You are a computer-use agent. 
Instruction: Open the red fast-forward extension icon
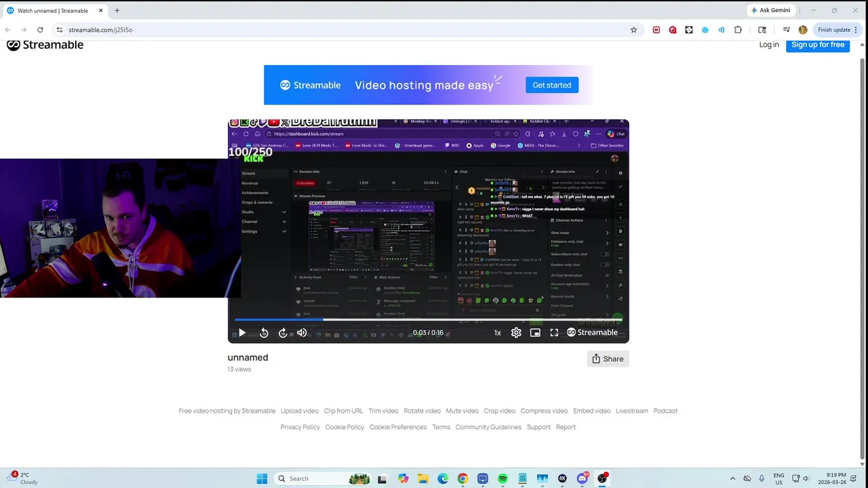coord(656,30)
